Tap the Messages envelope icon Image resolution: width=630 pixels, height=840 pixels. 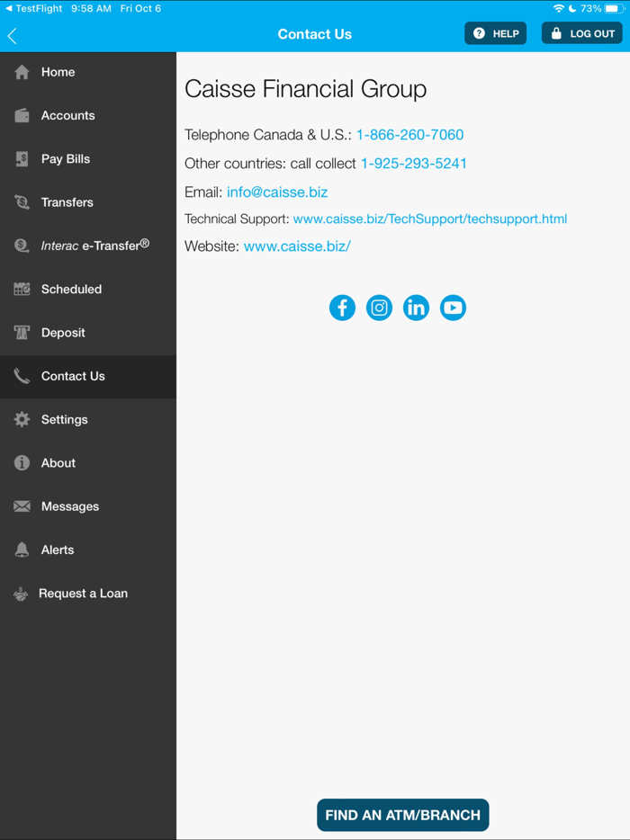[22, 506]
